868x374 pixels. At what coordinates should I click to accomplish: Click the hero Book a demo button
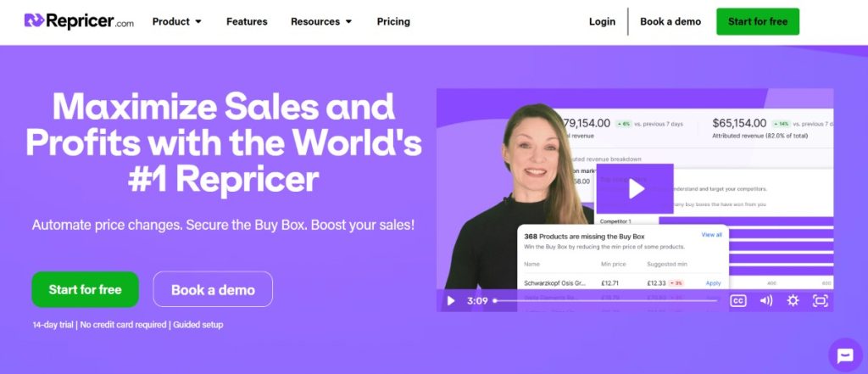pos(213,289)
